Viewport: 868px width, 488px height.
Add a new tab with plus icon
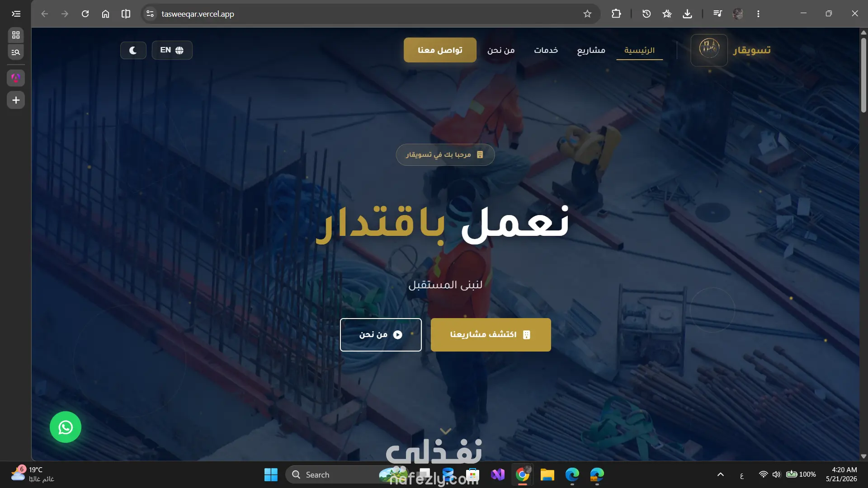click(x=16, y=100)
